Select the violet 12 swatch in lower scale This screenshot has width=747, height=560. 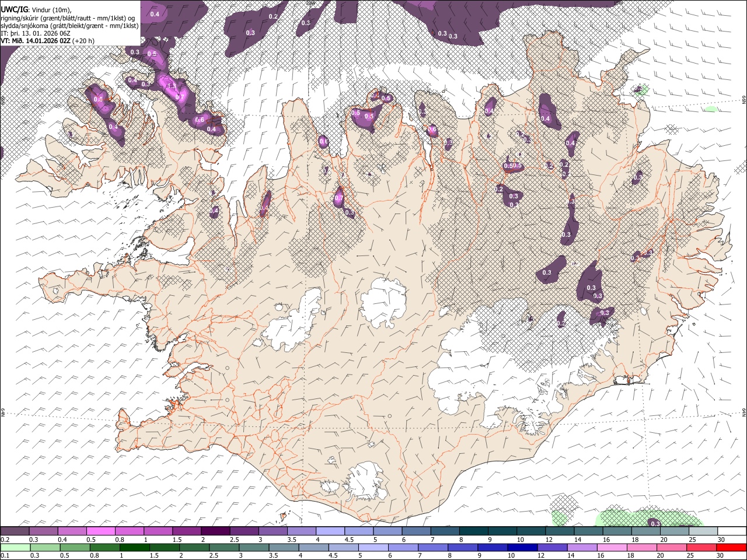552,548
